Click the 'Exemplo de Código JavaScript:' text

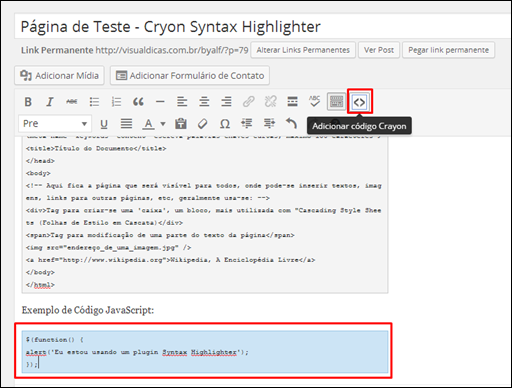[88, 310]
